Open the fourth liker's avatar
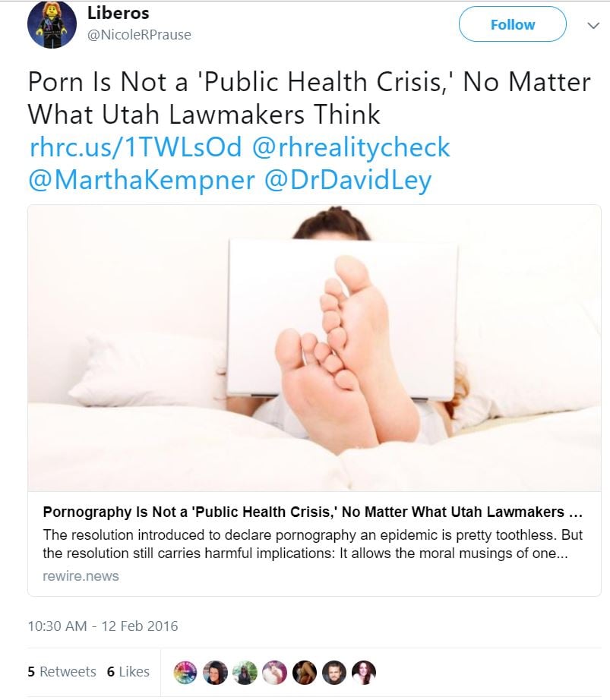 pyautogui.click(x=275, y=672)
